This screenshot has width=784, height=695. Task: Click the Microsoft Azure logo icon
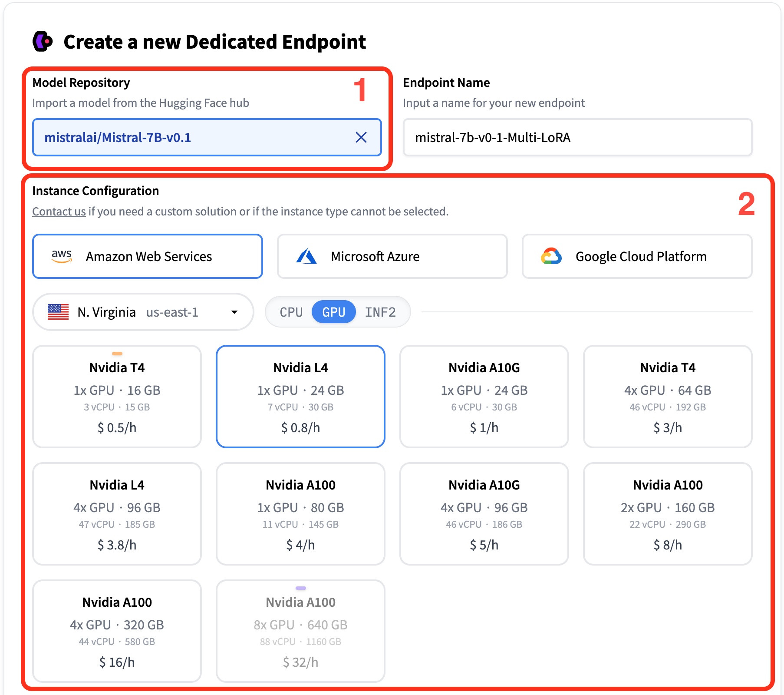tap(306, 256)
